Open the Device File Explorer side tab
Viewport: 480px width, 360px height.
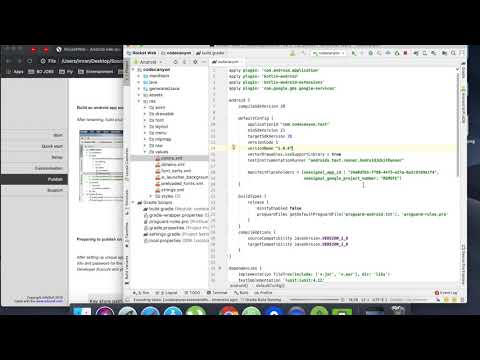(x=463, y=265)
